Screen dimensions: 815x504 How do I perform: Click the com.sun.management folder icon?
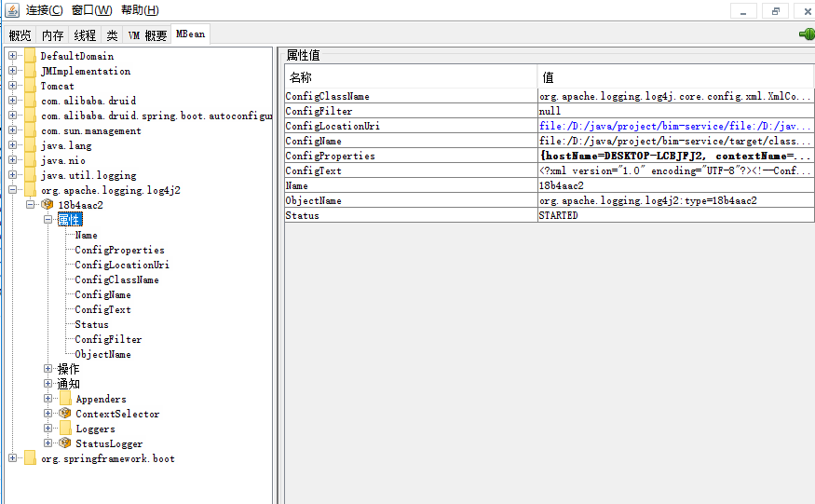30,130
